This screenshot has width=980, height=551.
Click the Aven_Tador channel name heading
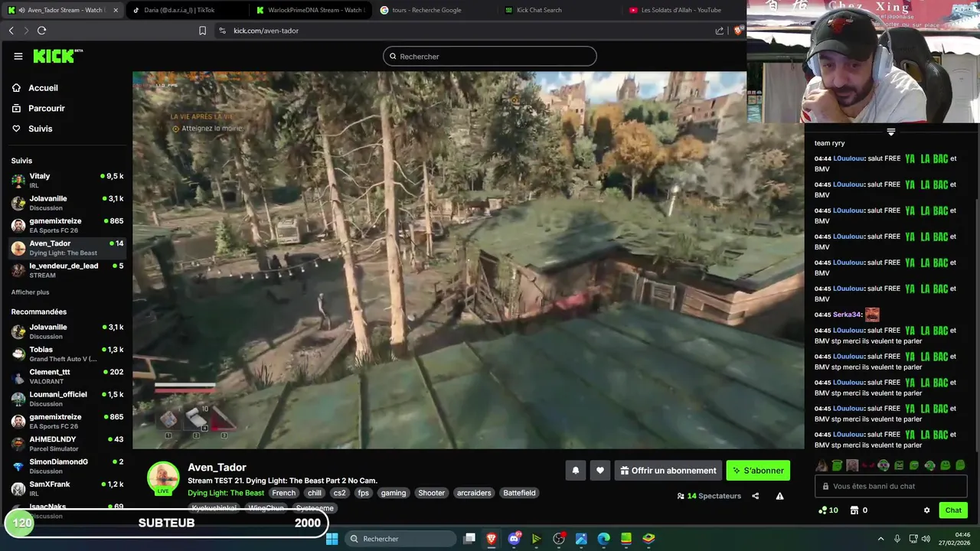pos(217,467)
